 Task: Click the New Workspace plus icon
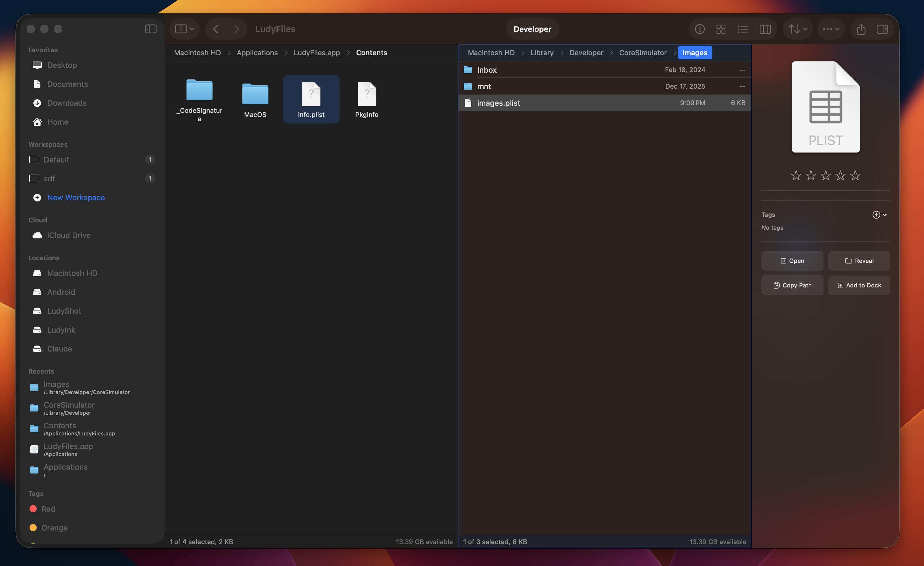[x=37, y=198]
